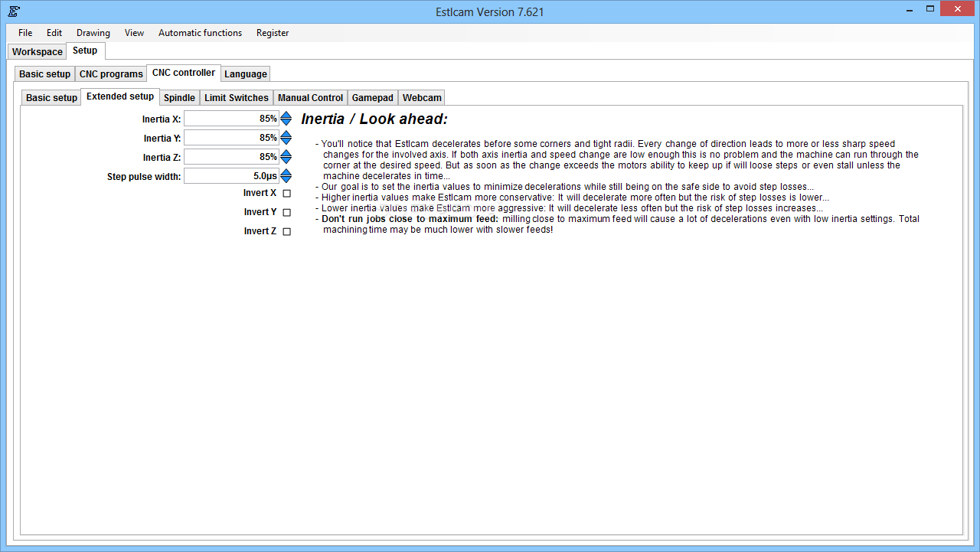Check the Invert Z option
The image size is (980, 552).
click(x=287, y=232)
